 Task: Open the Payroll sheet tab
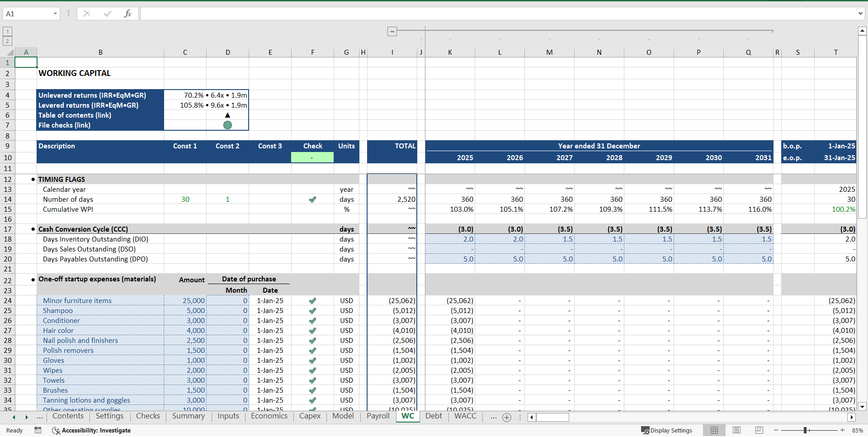[378, 416]
